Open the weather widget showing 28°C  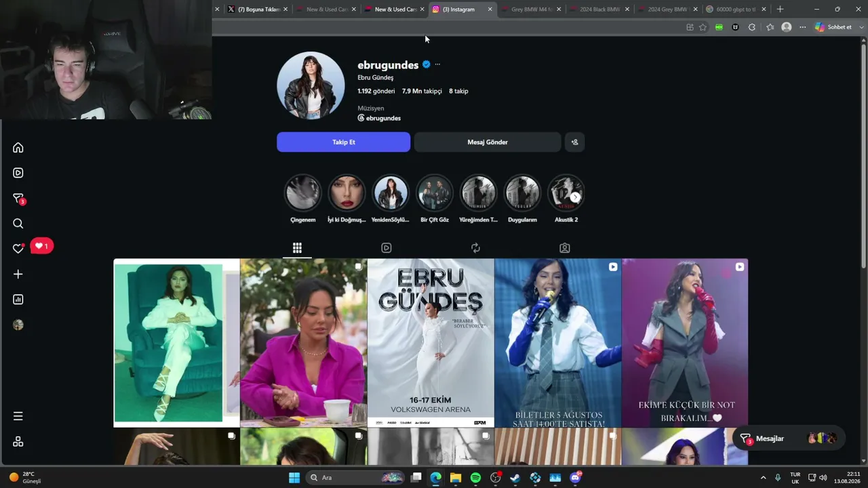[25, 478]
